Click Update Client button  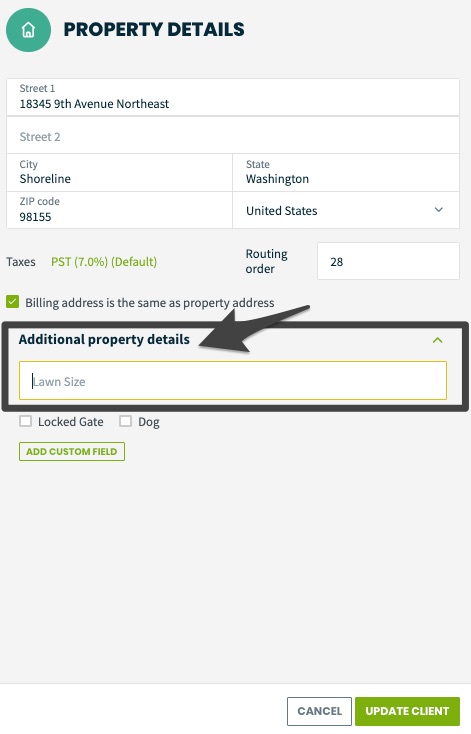407,711
